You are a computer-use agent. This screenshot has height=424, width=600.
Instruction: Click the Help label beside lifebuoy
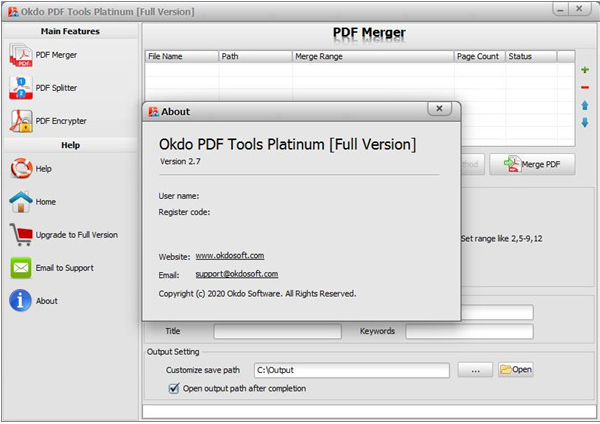[x=43, y=169]
